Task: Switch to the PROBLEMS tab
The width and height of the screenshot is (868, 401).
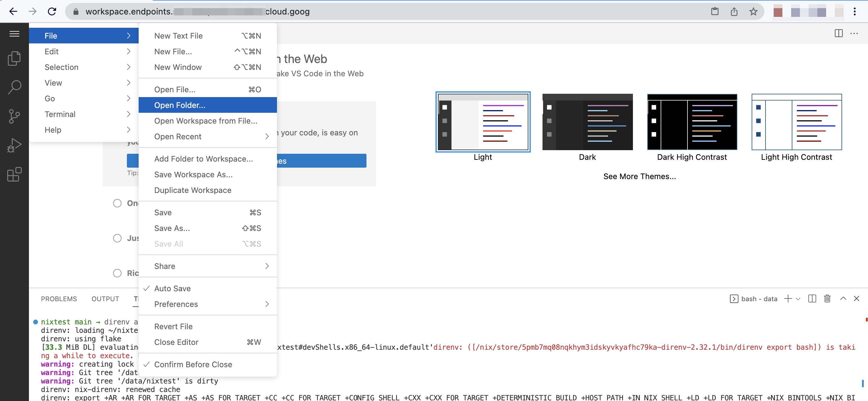Action: pyautogui.click(x=59, y=299)
